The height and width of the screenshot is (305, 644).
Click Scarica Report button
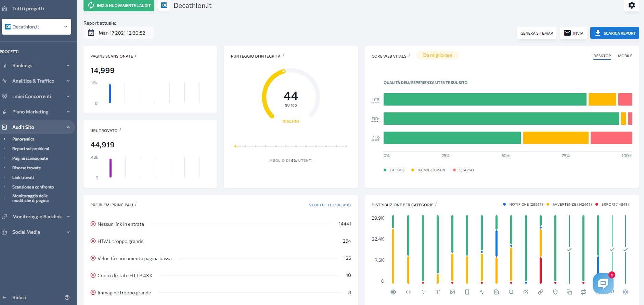tap(615, 33)
